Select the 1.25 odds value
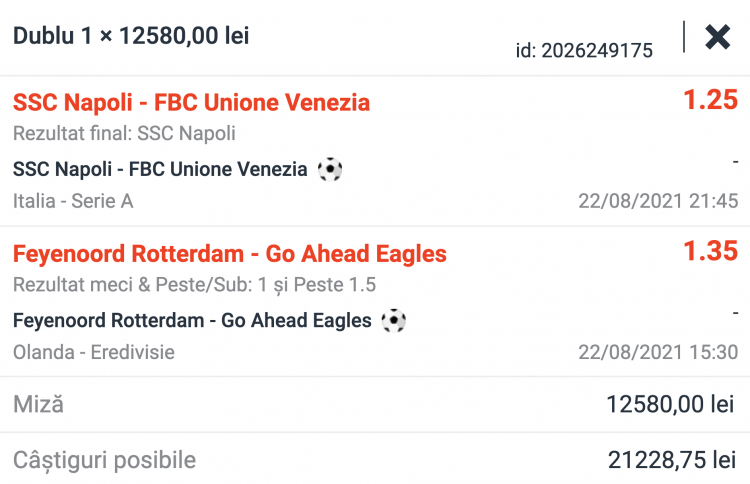Viewport: 750px width, 484px height. pos(710,100)
